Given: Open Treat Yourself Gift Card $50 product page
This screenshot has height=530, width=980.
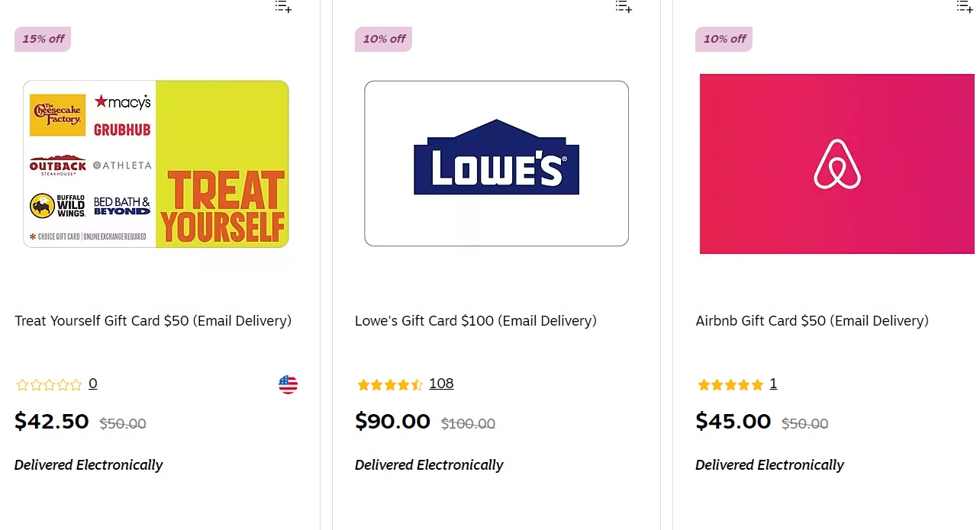Looking at the screenshot, I should 153,321.
